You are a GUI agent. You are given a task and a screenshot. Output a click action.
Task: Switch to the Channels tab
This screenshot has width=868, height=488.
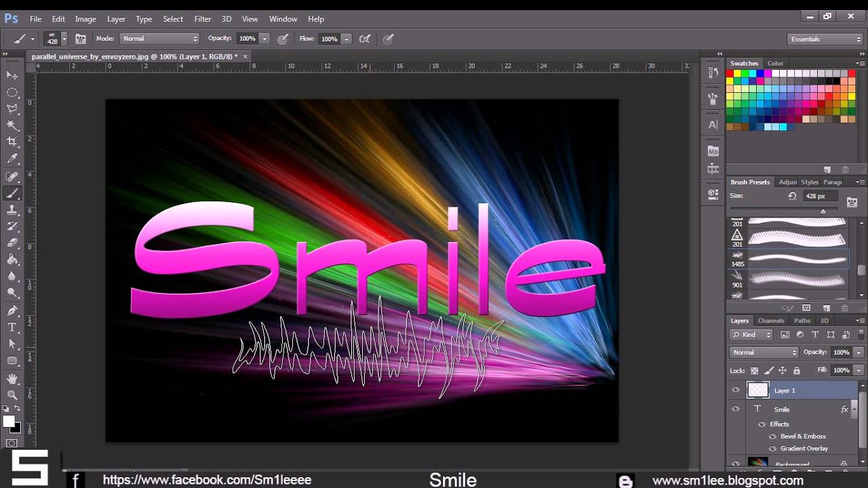coord(771,321)
